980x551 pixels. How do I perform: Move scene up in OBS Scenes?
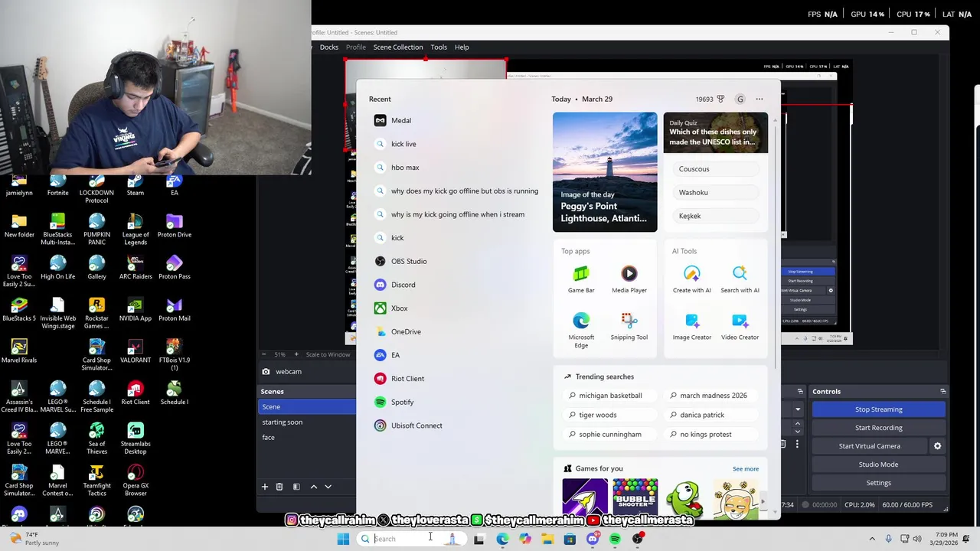click(313, 487)
